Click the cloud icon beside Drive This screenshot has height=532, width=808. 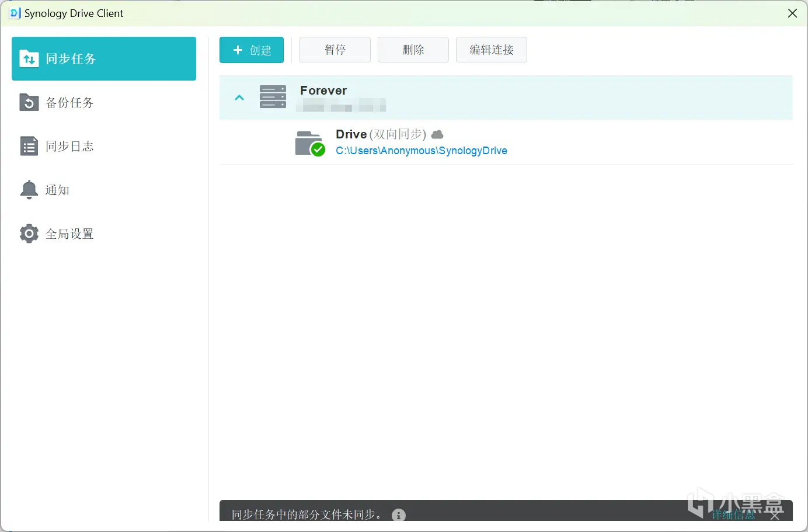click(437, 134)
